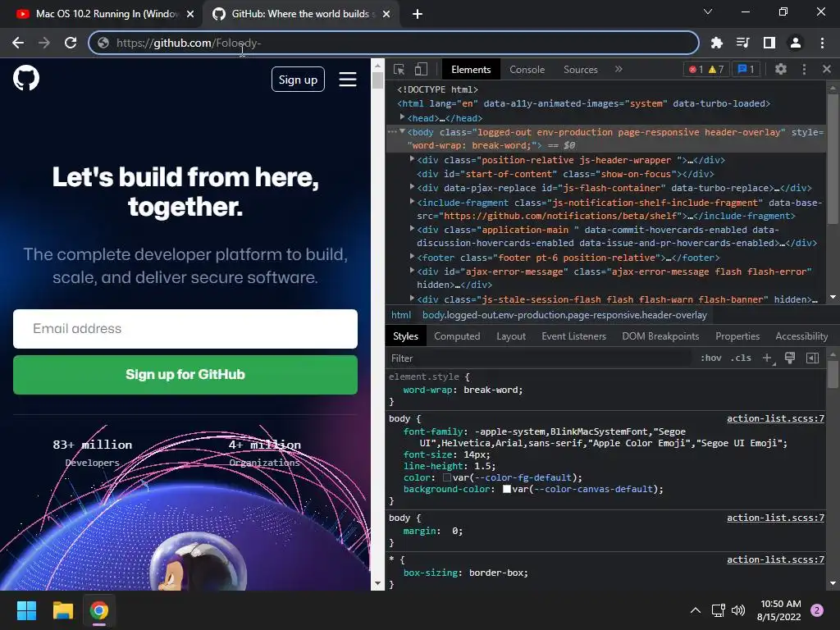Select the Elements tab

click(x=471, y=70)
